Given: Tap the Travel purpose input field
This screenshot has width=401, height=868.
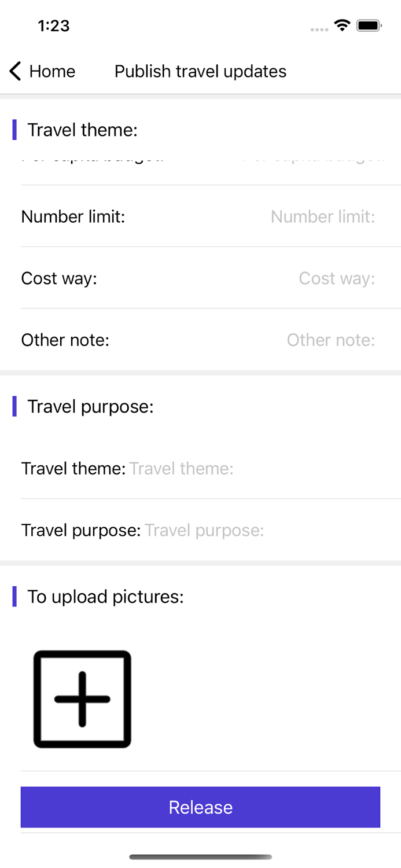Looking at the screenshot, I should (x=204, y=530).
